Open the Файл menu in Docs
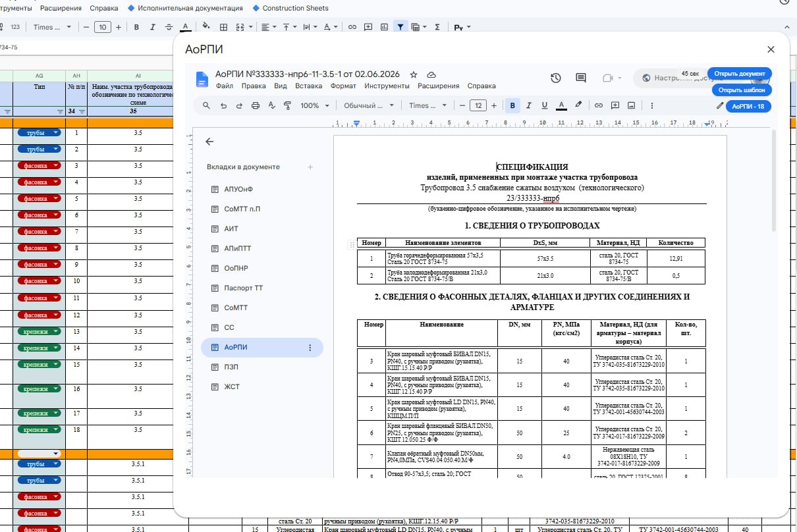This screenshot has height=532, width=797. [x=224, y=86]
